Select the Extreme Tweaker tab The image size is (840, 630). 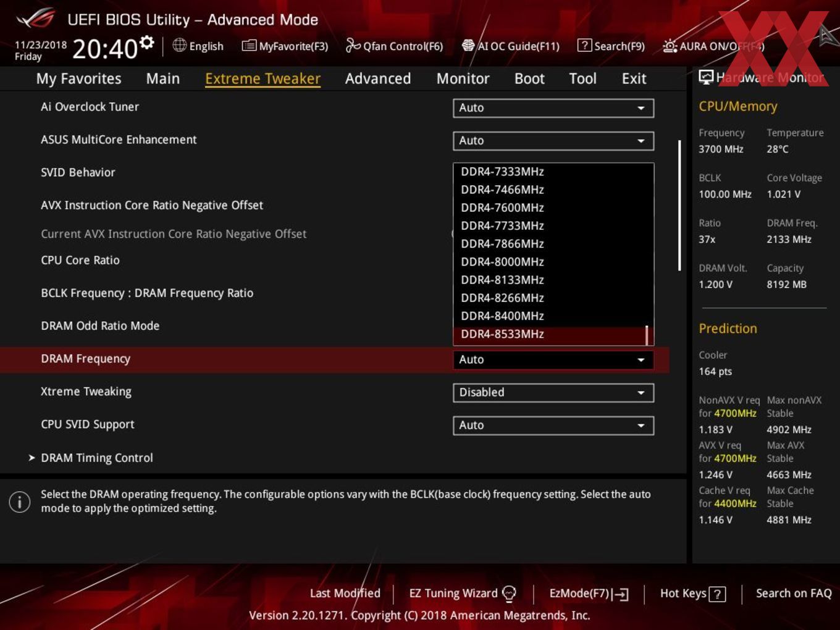pos(262,78)
